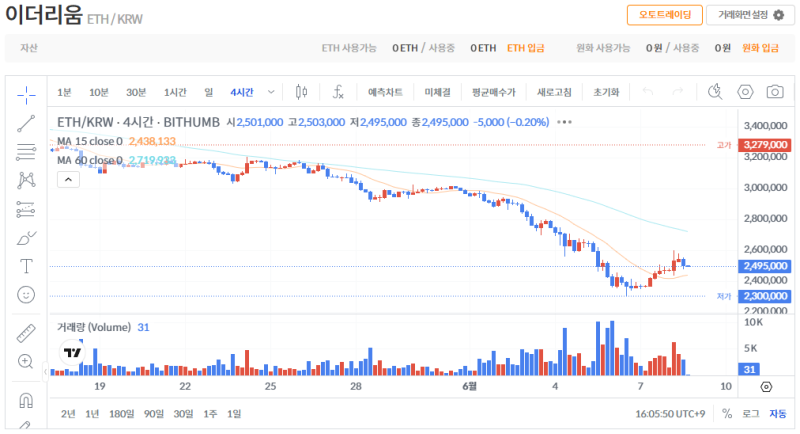Screen dimensions: 800x434
Task: Set the chart range to 90 days
Action: pyautogui.click(x=154, y=414)
